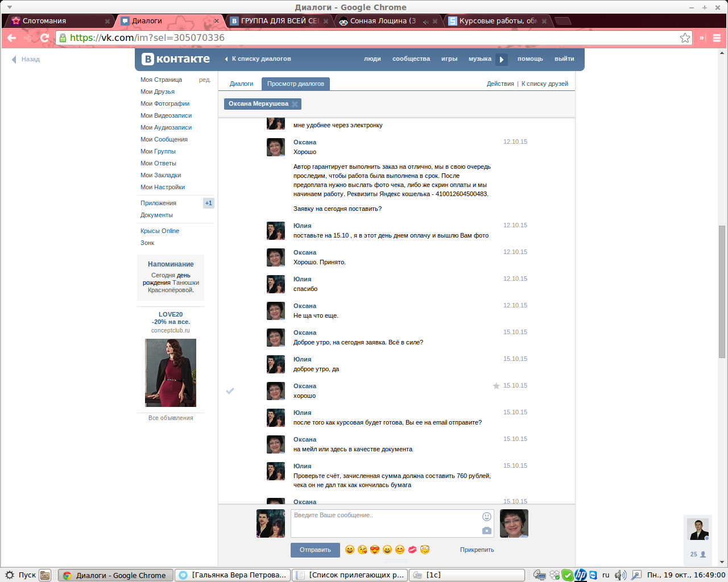Type in the message input field
The image size is (728, 582).
(384, 523)
